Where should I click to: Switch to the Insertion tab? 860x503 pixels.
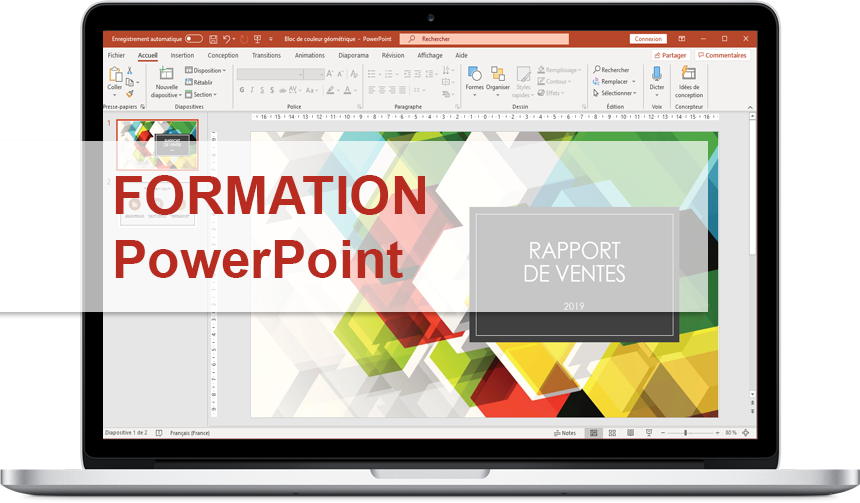pos(182,55)
